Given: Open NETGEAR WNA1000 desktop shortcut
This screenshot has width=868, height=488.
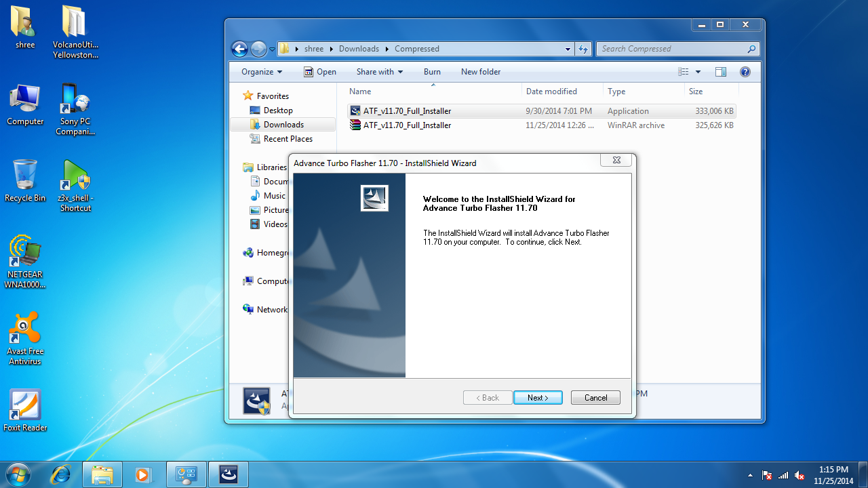Looking at the screenshot, I should point(25,262).
